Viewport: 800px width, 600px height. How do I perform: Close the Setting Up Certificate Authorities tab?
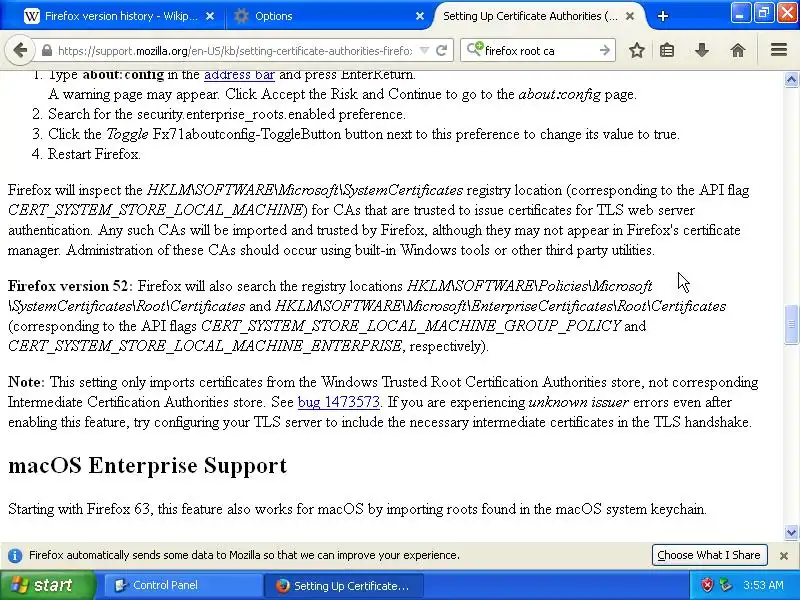(x=630, y=16)
